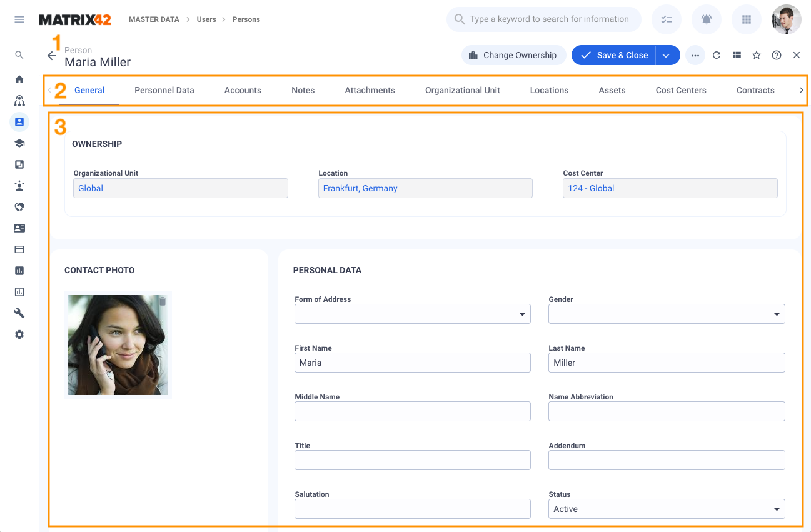This screenshot has height=532, width=811.
Task: Expand the Form of Address dropdown
Action: click(x=522, y=314)
